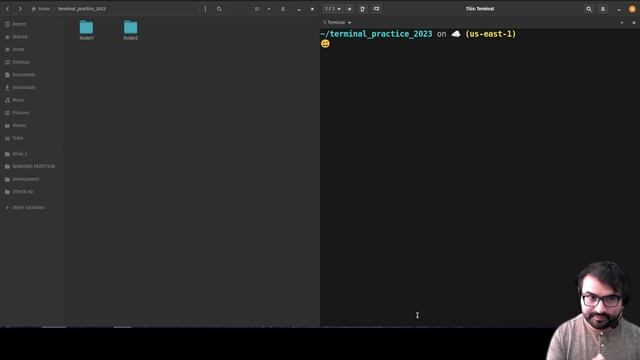Image resolution: width=640 pixels, height=360 pixels.
Task: Open the '1: Terminal' title dropdown
Action: coord(337,22)
